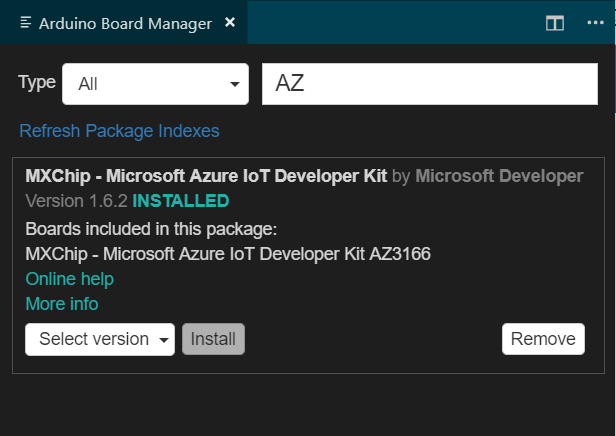
Task: Click the Microsoft Developer author name
Action: coord(499,176)
